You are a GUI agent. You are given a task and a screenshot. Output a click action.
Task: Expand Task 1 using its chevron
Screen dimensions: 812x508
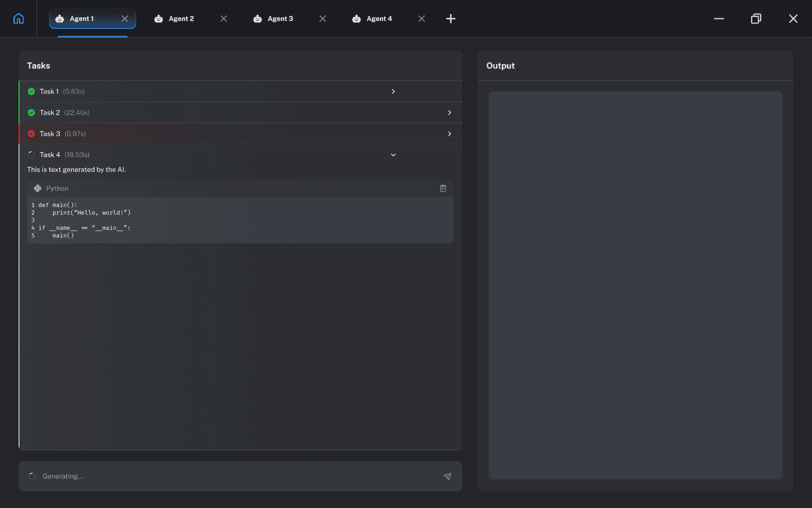tap(393, 91)
